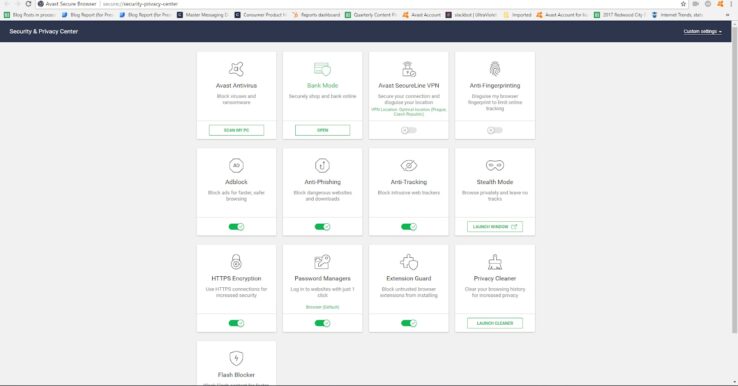Click the Bank Mode card icon
738x386 pixels.
(322, 69)
